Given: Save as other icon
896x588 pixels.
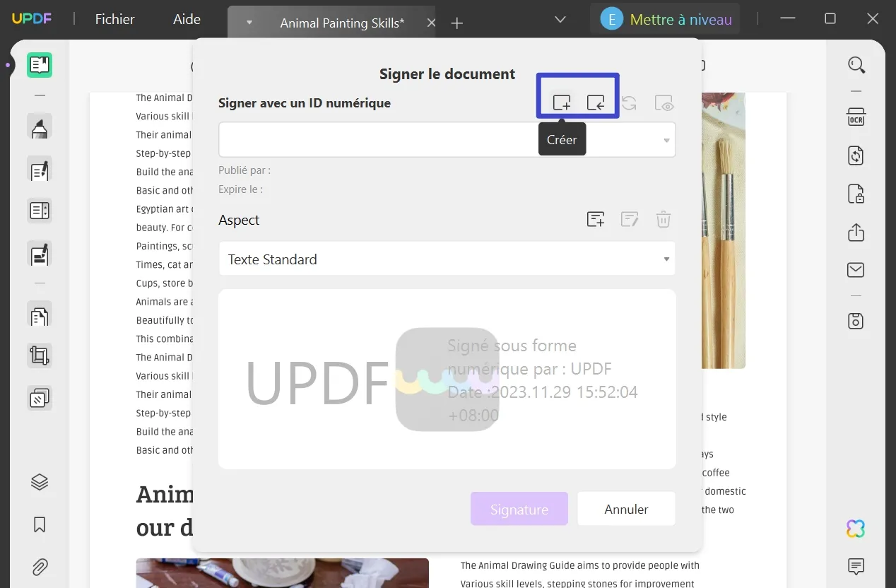Looking at the screenshot, I should (856, 321).
